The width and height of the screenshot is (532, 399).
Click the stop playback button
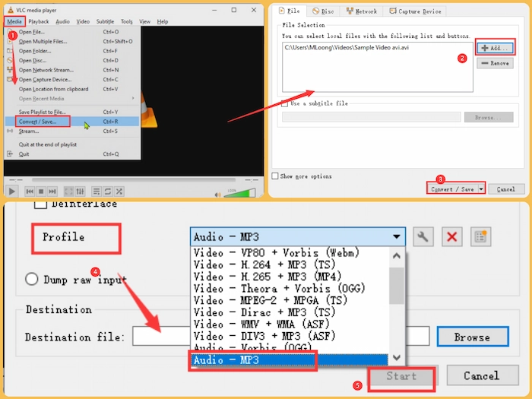tap(41, 192)
